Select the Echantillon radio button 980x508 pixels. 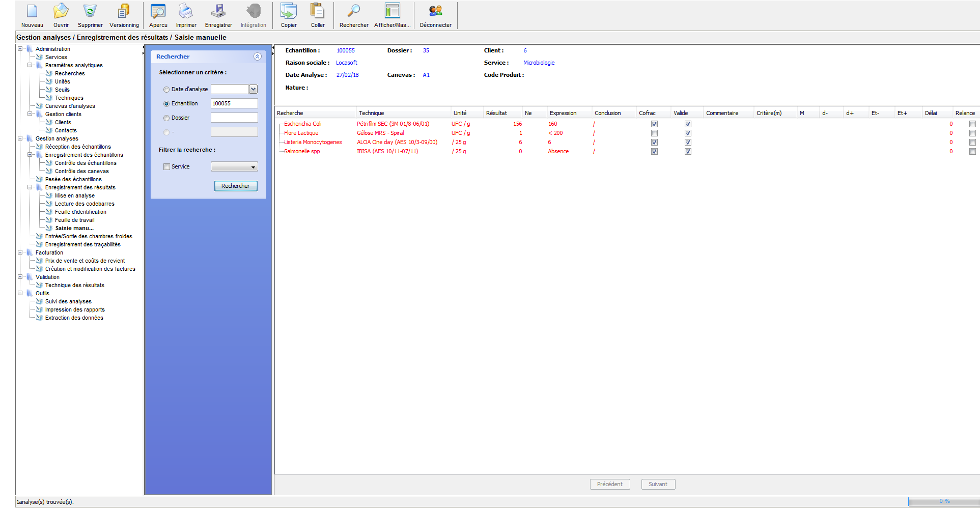click(166, 104)
